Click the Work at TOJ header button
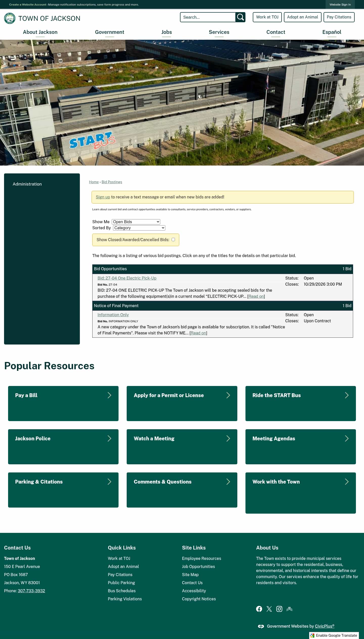Viewport: 364px width, 639px height. 267,17
